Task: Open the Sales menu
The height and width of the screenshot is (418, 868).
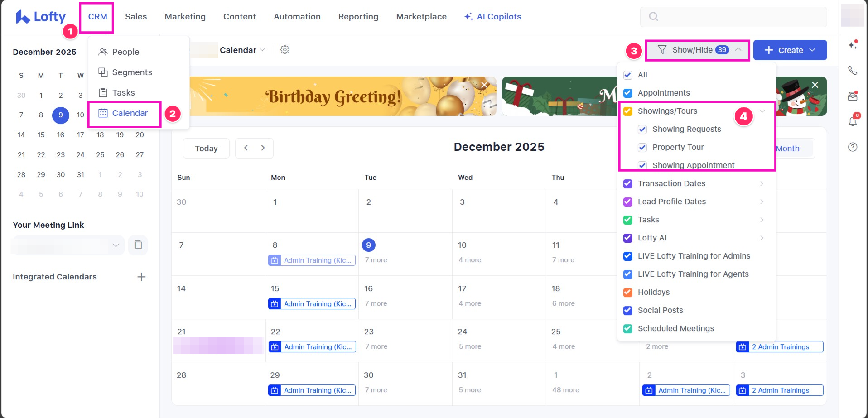Action: [x=136, y=17]
